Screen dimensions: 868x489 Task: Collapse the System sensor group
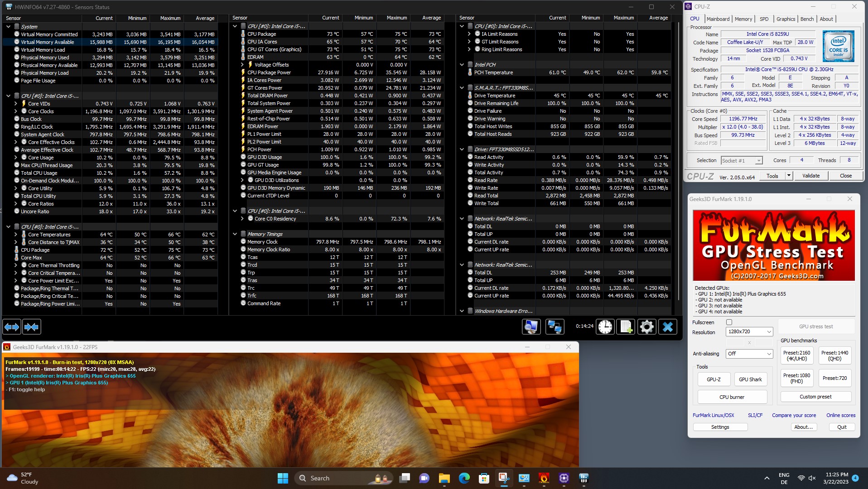(8, 27)
